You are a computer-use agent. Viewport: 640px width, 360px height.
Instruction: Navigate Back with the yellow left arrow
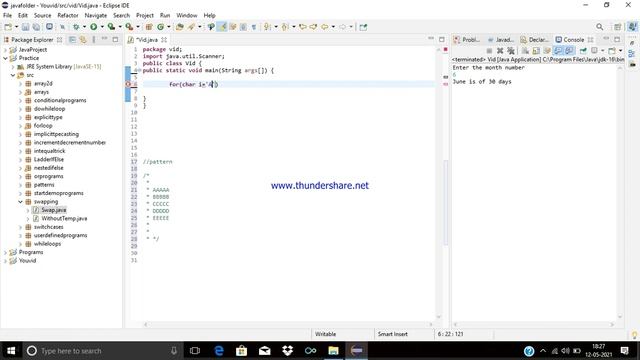[x=324, y=27]
